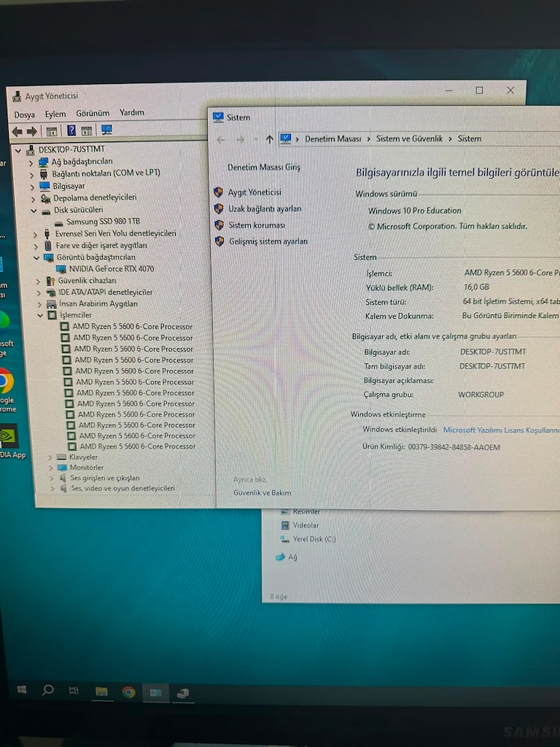Image resolution: width=560 pixels, height=747 pixels.
Task: Click Denetim Masası in the breadcrumb
Action: pos(332,139)
